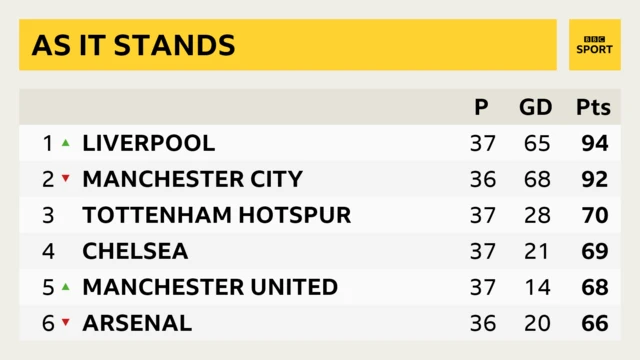Select the Liverpool team name
Viewport: 640px width, 360px height.
pos(149,143)
